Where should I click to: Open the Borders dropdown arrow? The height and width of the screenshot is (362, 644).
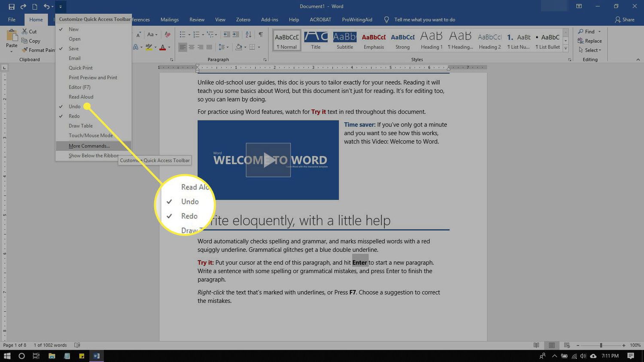tap(259, 47)
